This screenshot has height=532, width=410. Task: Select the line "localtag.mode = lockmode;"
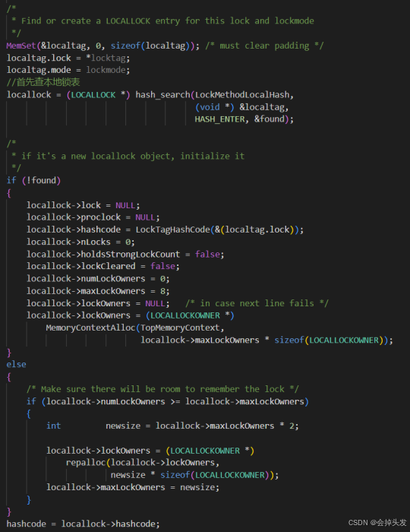(68, 70)
